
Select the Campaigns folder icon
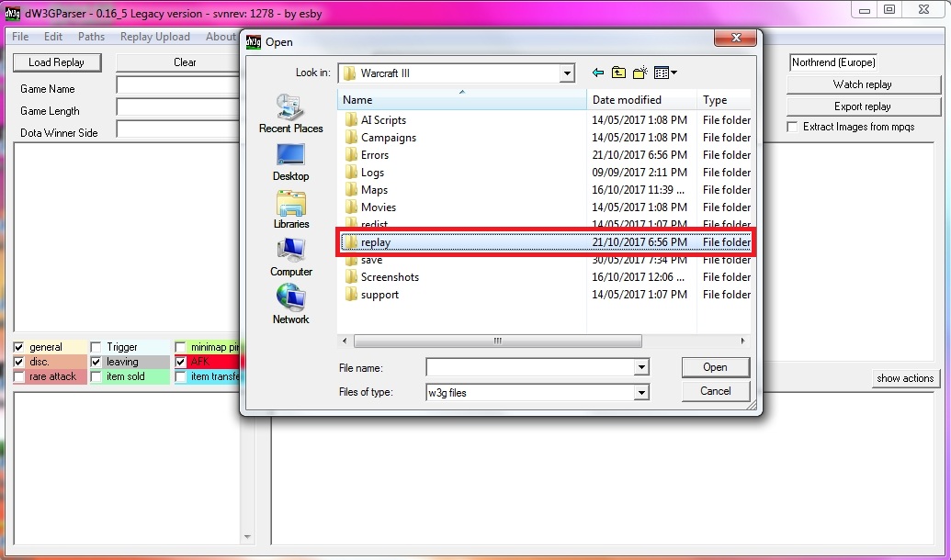(351, 138)
